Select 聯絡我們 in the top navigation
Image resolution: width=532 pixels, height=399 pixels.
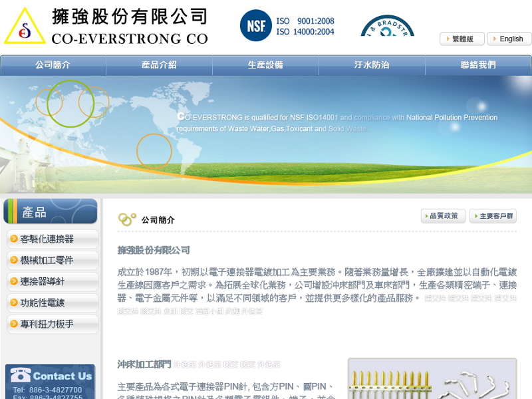point(479,65)
